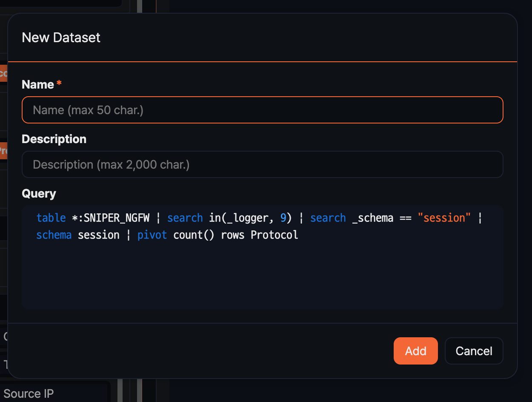Viewport: 532px width, 402px height.
Task: Click the Query label above the editor
Action: pos(39,193)
